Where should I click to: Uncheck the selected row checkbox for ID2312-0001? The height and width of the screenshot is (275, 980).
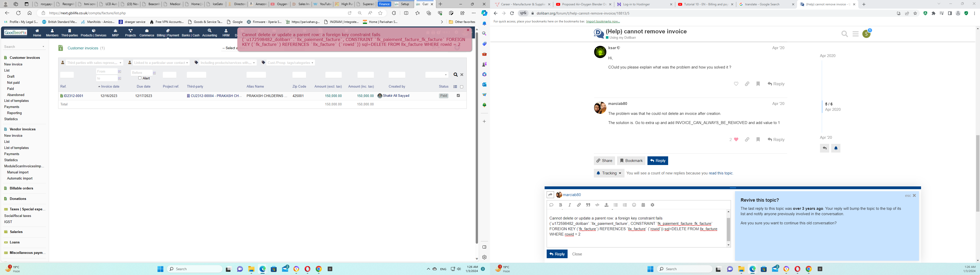[458, 96]
